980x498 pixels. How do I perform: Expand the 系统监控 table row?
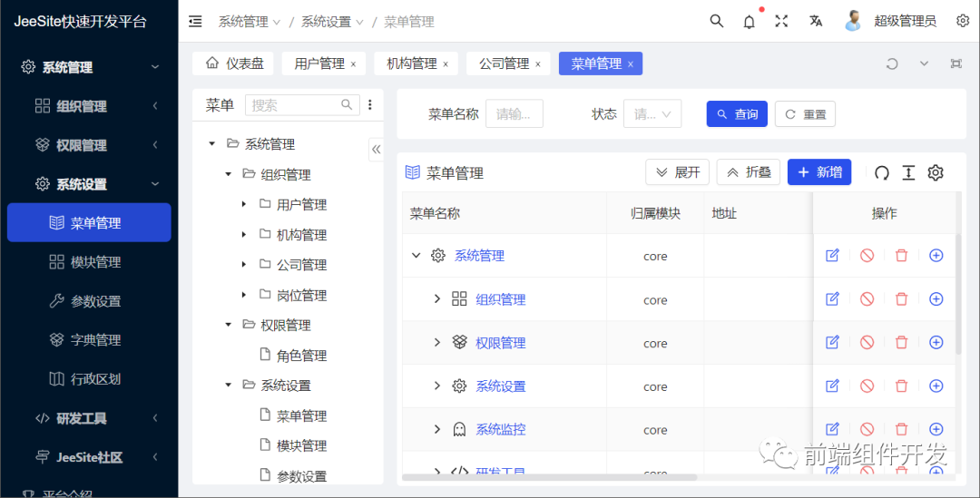tap(437, 429)
